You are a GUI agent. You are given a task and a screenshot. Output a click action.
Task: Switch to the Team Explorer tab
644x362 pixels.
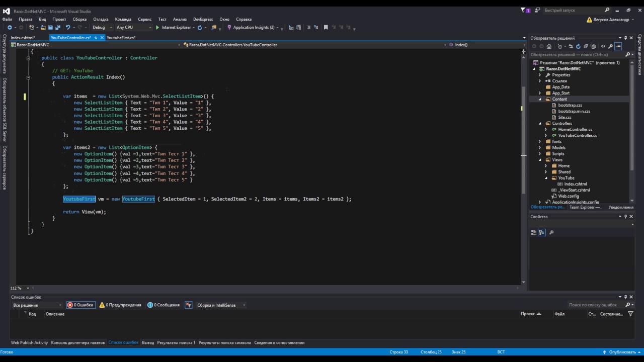[586, 207]
